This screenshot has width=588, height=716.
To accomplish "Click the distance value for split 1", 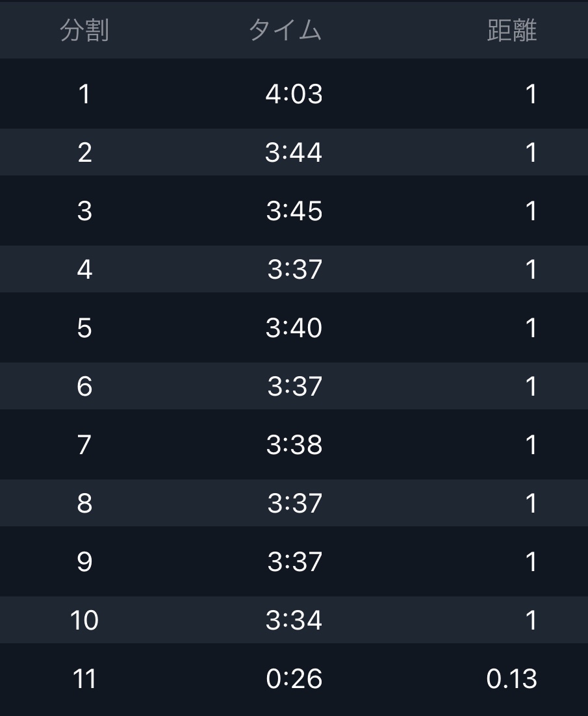I will click(x=531, y=94).
